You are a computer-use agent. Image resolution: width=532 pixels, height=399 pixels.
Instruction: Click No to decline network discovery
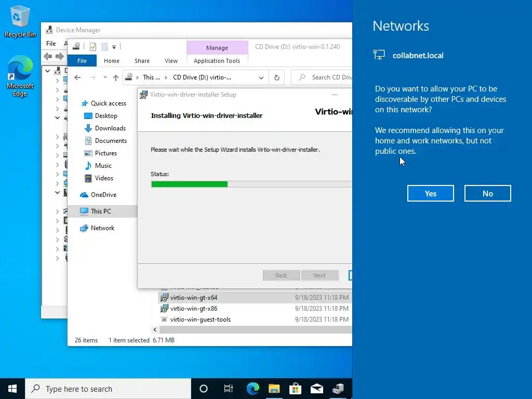tap(487, 193)
